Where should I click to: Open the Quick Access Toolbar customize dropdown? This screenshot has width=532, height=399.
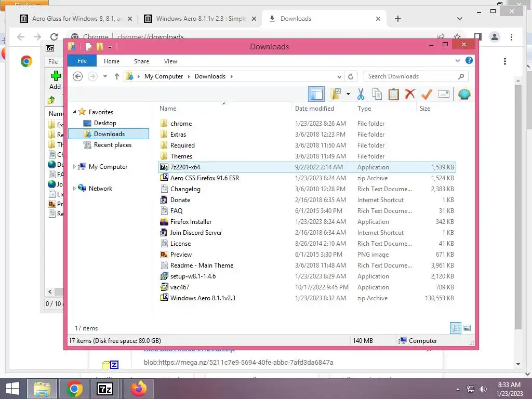pyautogui.click(x=110, y=47)
